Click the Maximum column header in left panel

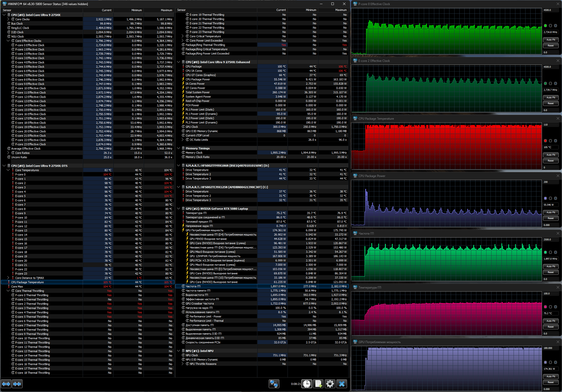coord(166,10)
